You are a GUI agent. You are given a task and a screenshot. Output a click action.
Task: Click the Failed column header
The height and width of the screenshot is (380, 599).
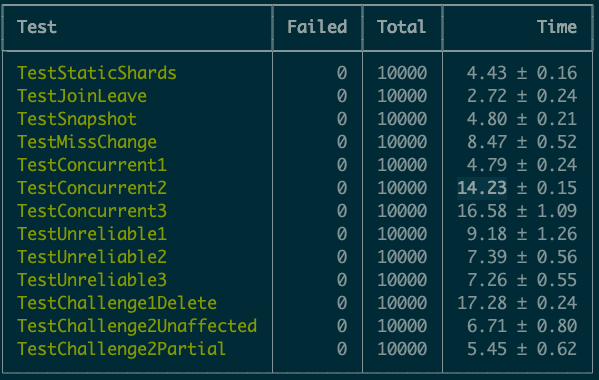click(317, 27)
